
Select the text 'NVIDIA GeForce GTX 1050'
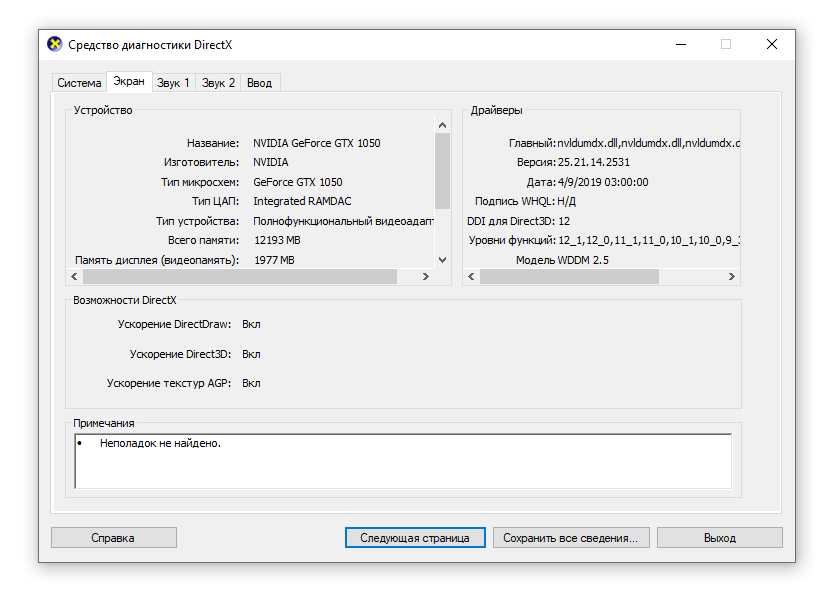pyautogui.click(x=317, y=143)
